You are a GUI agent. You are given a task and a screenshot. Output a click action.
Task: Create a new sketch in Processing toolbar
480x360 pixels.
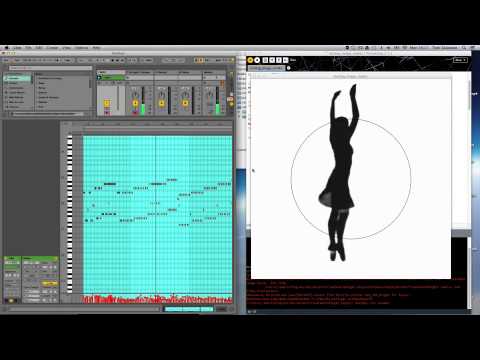(265, 60)
